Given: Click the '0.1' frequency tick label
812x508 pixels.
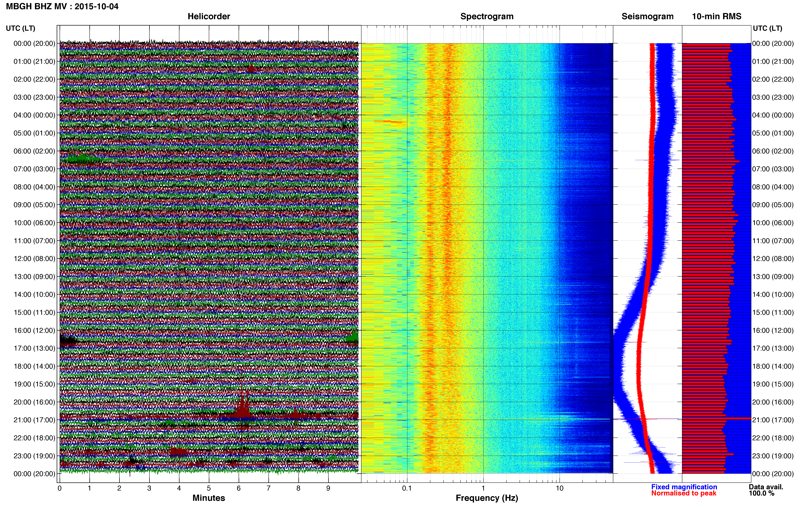Looking at the screenshot, I should click(x=407, y=488).
